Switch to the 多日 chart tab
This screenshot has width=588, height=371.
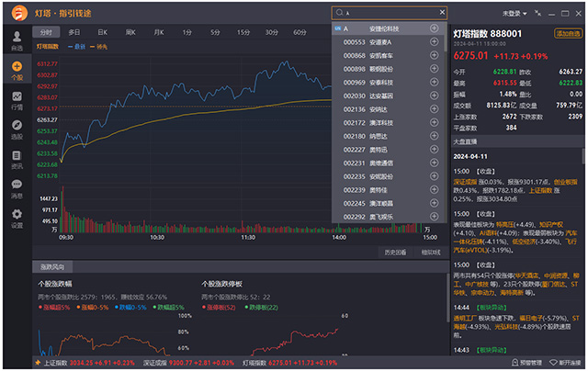pos(74,32)
